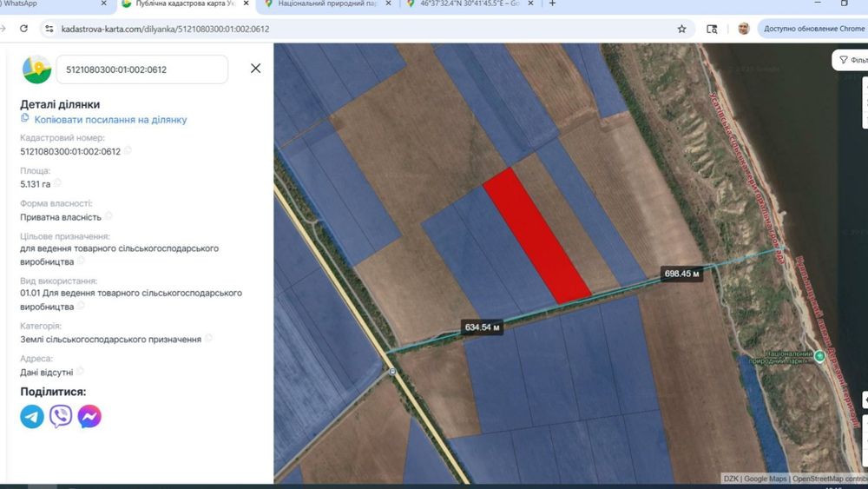
Task: Close the Національний природний парк tab
Action: [388, 3]
